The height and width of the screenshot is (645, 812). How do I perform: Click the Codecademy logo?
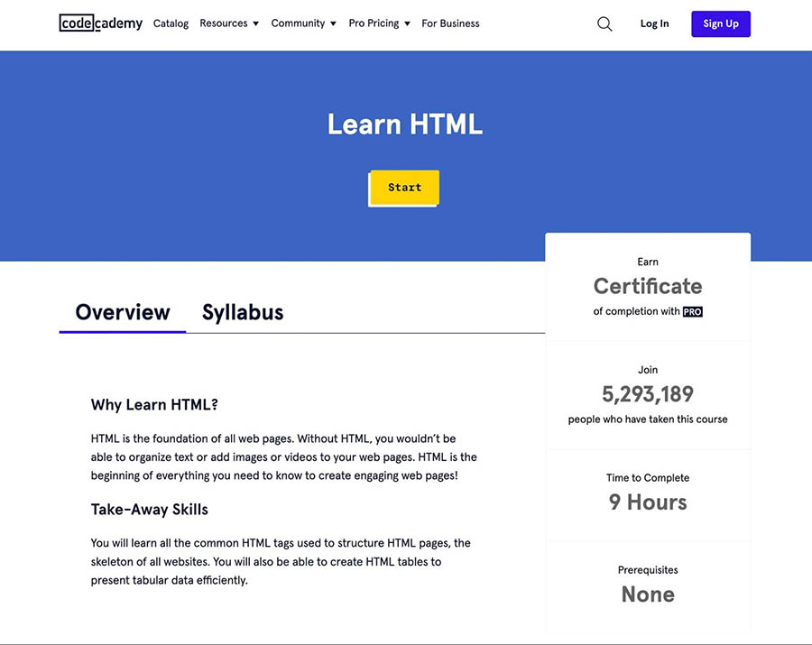pos(100,23)
